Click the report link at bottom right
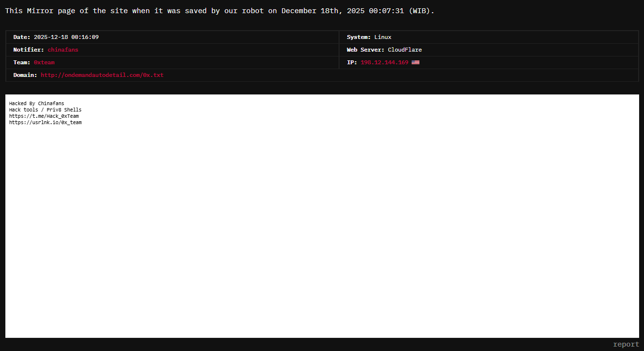This screenshot has width=644, height=351. click(625, 344)
